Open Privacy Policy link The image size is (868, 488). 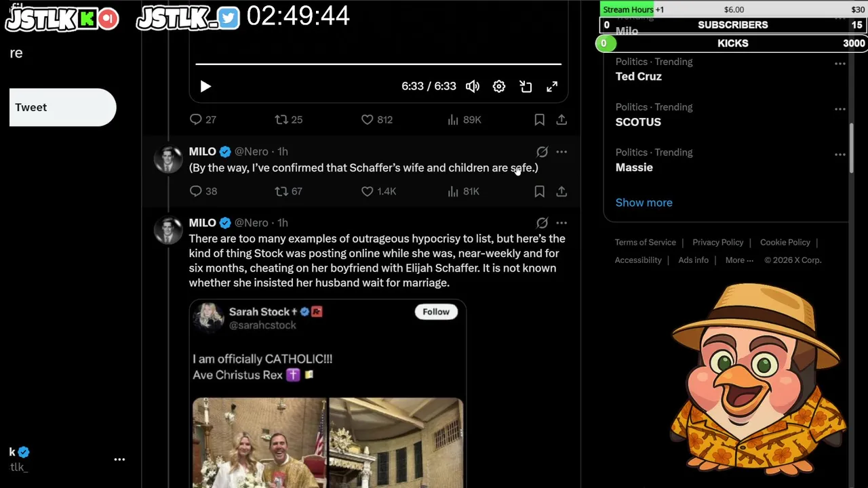[x=718, y=243]
